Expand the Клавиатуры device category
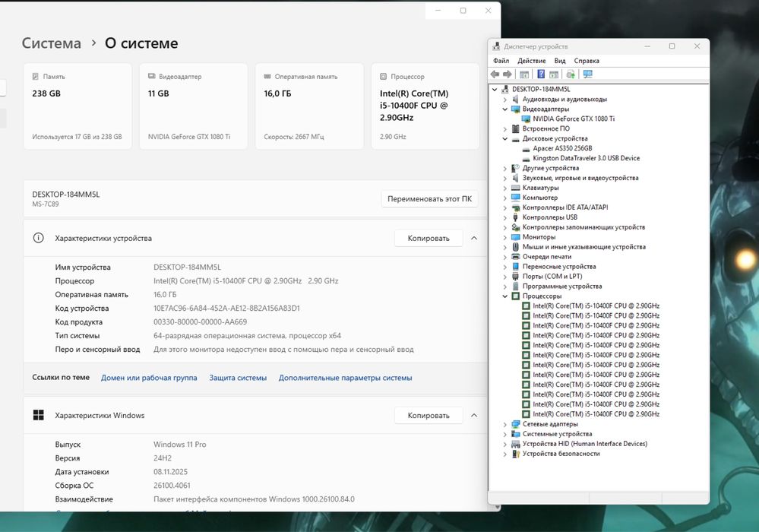Screen dimensions: 759x532 point(505,188)
